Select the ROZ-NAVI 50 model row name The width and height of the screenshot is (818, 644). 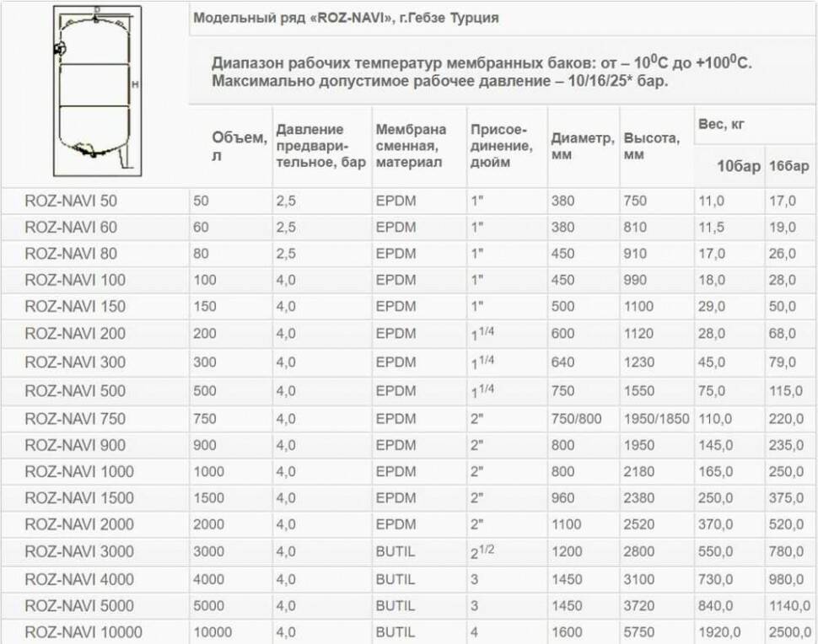point(71,201)
